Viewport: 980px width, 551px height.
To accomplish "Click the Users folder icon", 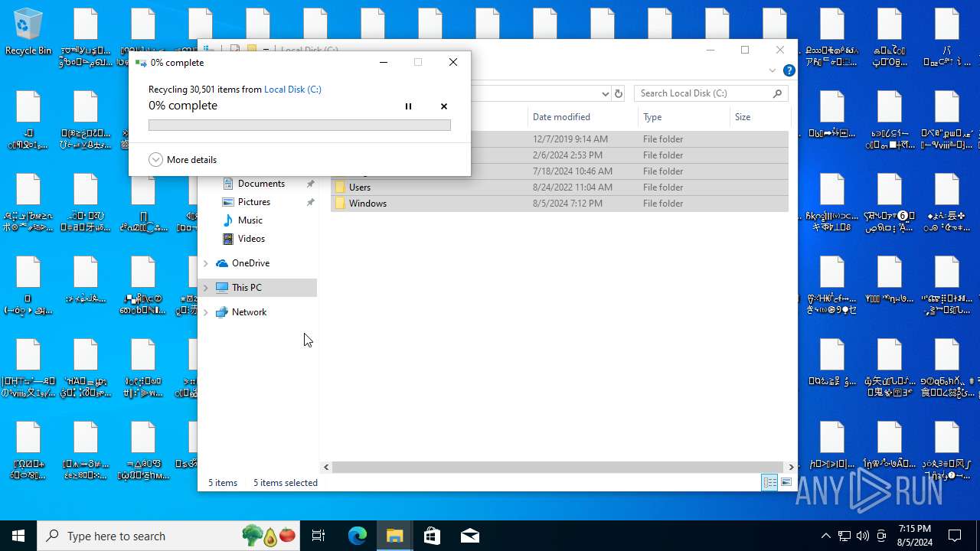I will (340, 187).
